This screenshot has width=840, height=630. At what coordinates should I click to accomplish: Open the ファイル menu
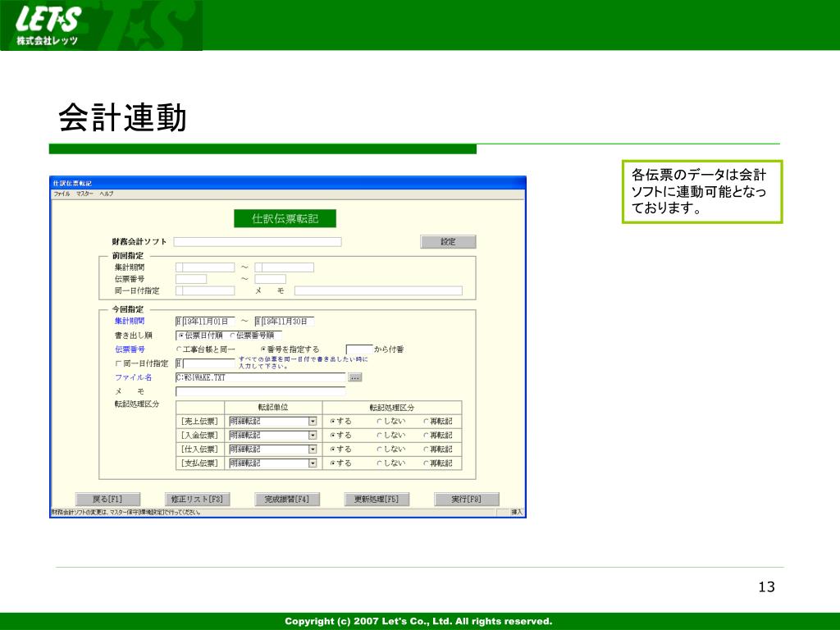62,194
